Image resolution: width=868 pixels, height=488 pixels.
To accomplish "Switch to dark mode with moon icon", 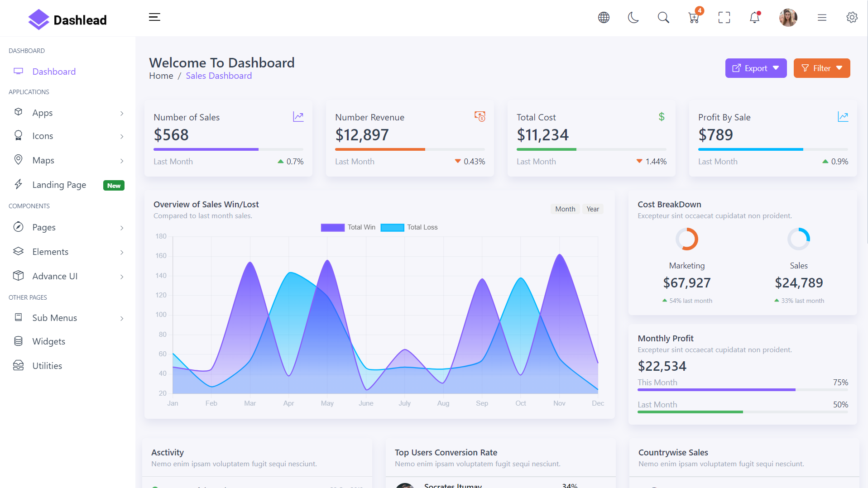I will point(633,18).
